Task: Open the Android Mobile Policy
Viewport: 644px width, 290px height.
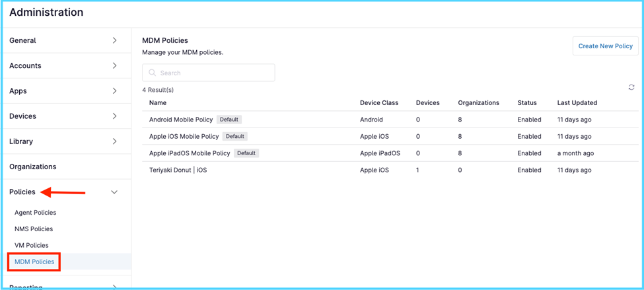Action: click(x=181, y=120)
